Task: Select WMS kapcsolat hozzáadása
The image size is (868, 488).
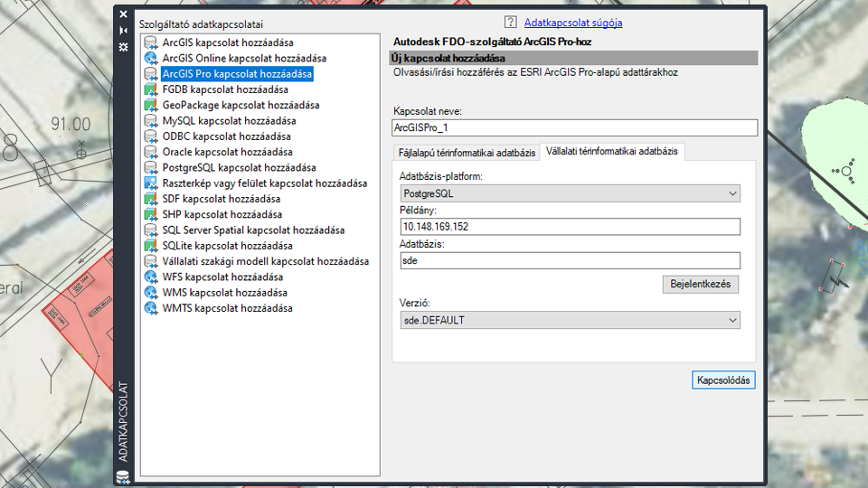Action: pyautogui.click(x=225, y=293)
